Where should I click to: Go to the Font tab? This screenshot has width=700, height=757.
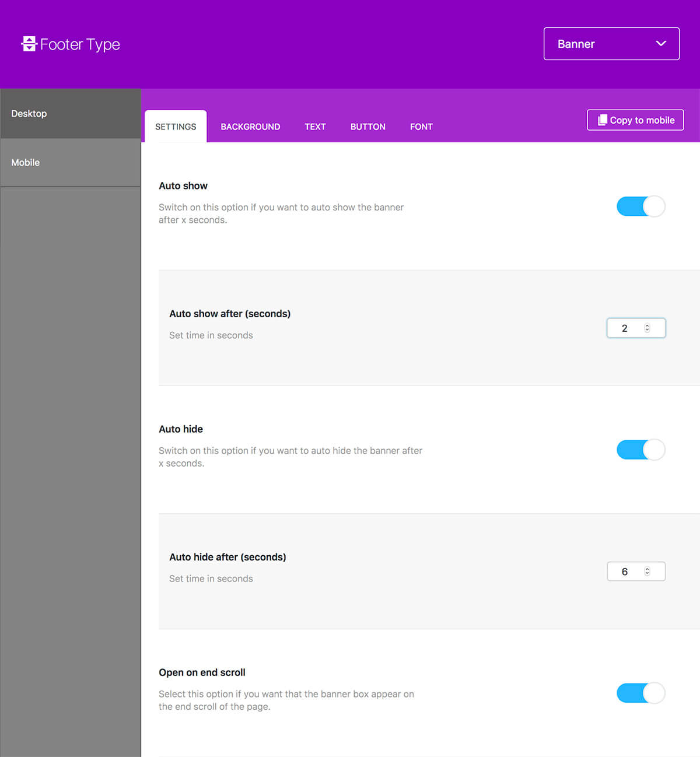pyautogui.click(x=421, y=127)
